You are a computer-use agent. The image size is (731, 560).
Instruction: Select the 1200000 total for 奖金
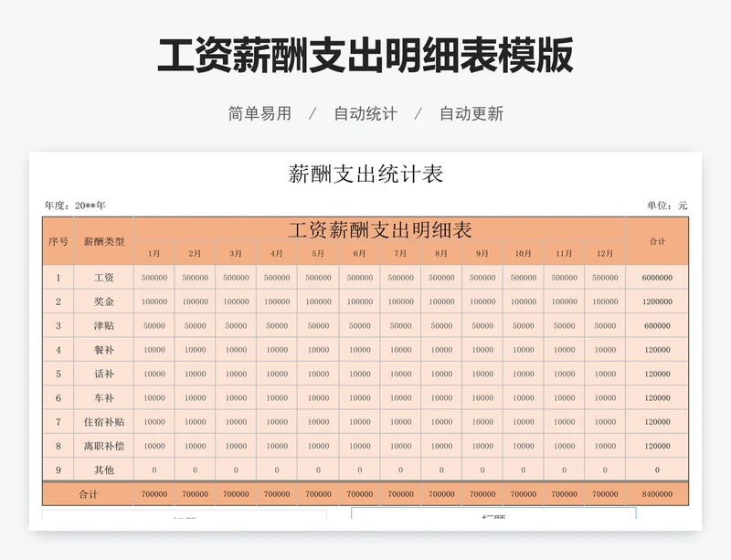coord(657,301)
